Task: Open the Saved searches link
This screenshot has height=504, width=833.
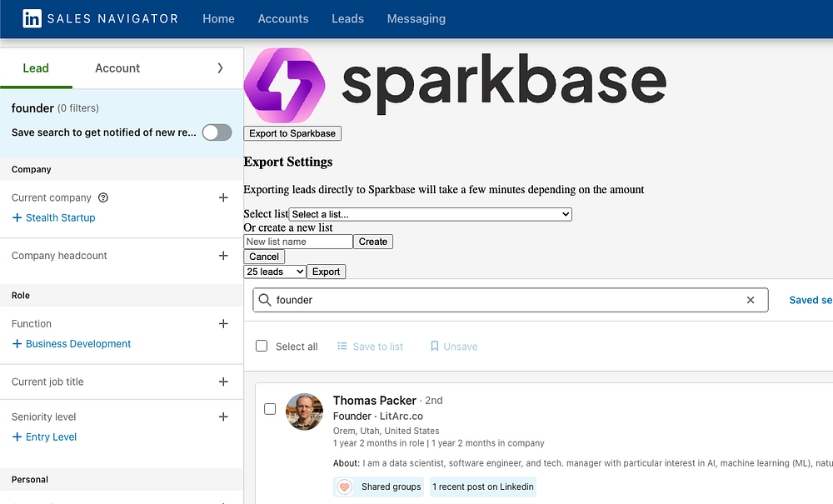Action: click(x=811, y=300)
